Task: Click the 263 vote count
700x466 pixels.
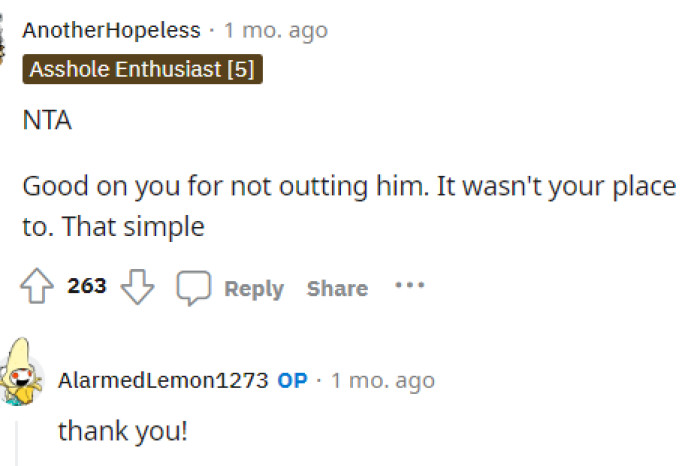Action: click(x=87, y=287)
